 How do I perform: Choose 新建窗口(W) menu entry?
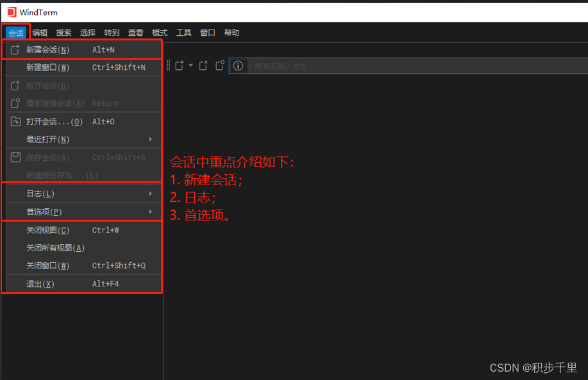click(x=83, y=67)
